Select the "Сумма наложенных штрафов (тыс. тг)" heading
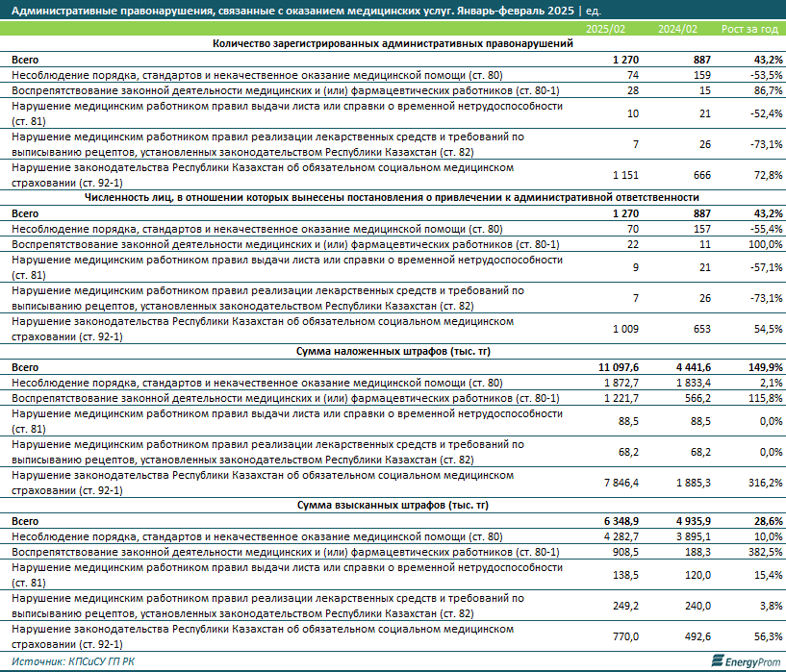 pyautogui.click(x=393, y=351)
